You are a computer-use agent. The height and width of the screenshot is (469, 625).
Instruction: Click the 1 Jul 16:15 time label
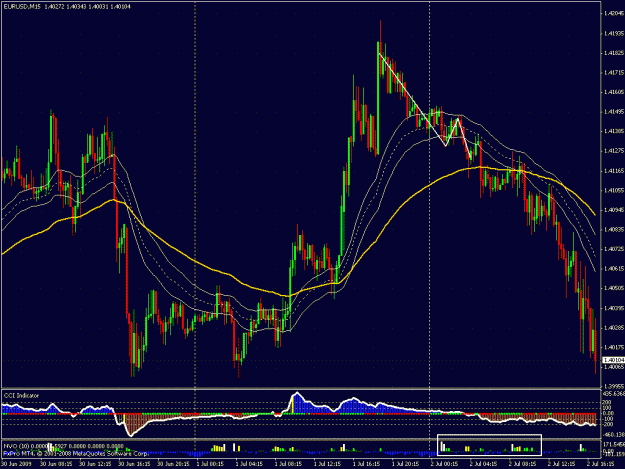point(368,464)
